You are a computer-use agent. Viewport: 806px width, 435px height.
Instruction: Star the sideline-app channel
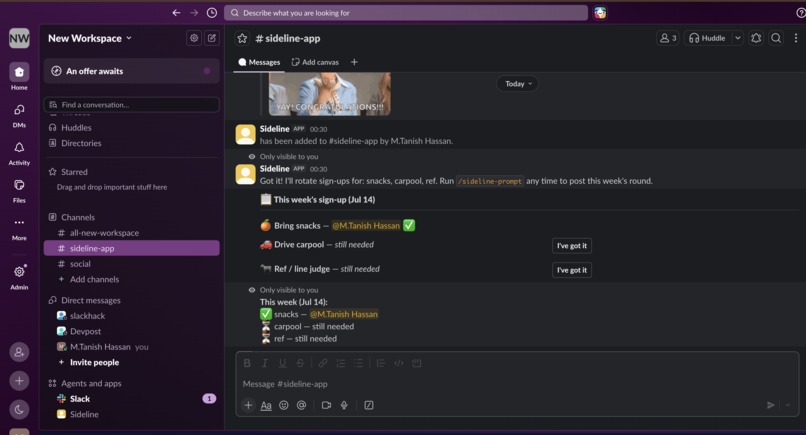pos(242,38)
